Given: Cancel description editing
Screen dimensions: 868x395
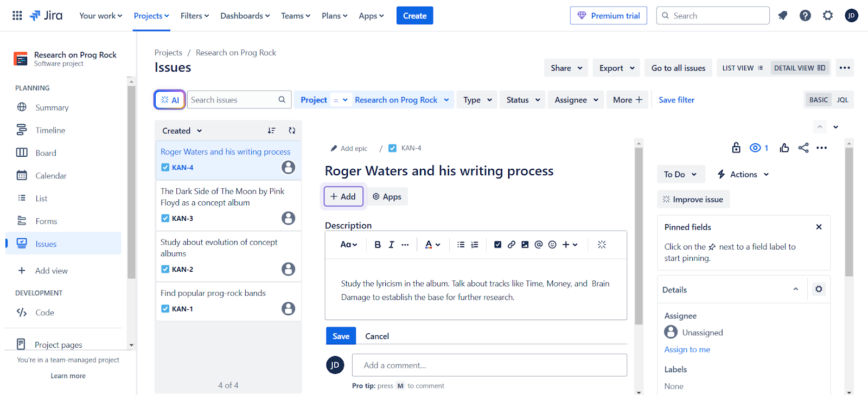Looking at the screenshot, I should tap(377, 336).
